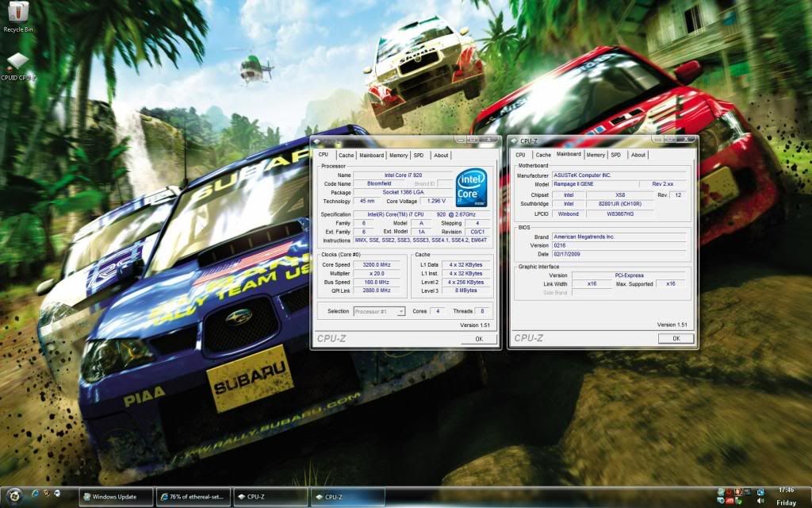The width and height of the screenshot is (812, 508).
Task: Open the Cache tab in the left CPU-Z window
Action: 346,155
